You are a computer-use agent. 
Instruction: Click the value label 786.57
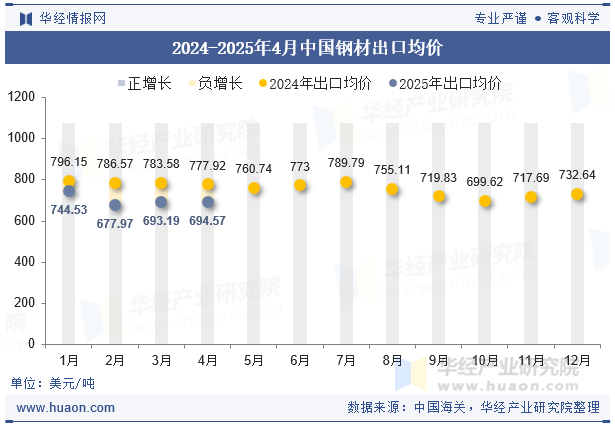(x=115, y=164)
